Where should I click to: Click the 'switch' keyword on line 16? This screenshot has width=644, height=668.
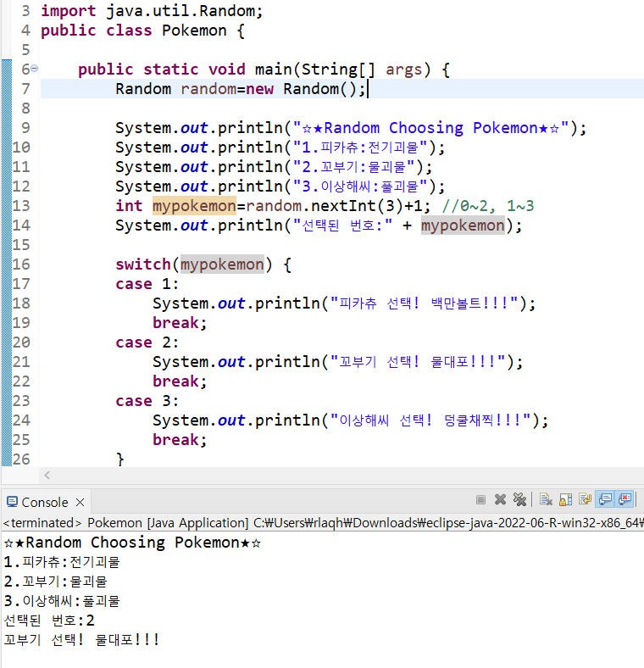click(x=143, y=264)
